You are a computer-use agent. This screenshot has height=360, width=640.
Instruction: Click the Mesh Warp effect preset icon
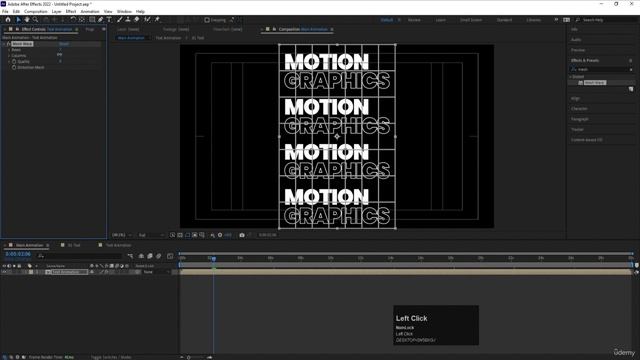580,83
